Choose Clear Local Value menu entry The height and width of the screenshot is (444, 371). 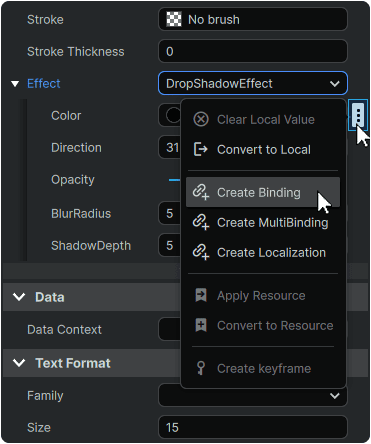(x=263, y=119)
